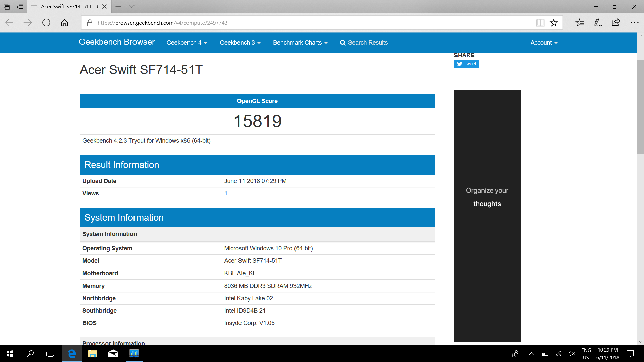Viewport: 644px width, 362px height.
Task: Open the Windows Start menu
Action: click(10, 354)
